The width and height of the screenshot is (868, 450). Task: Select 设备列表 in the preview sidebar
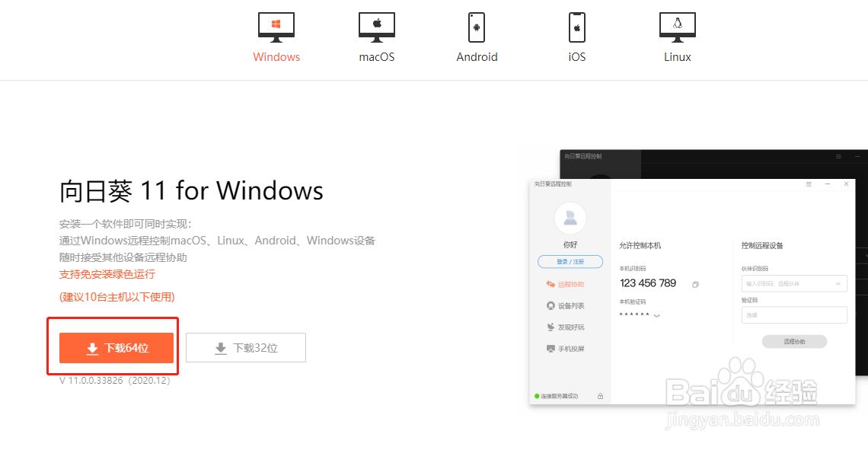pos(565,305)
